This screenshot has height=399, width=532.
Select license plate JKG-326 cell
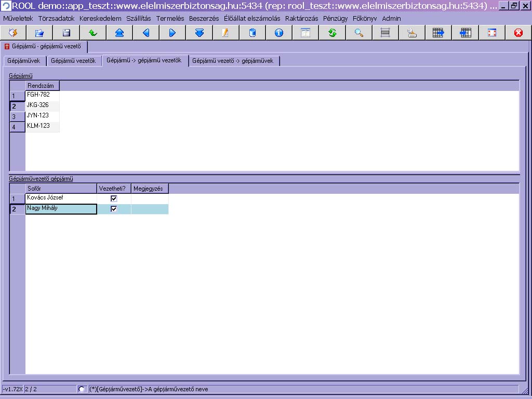coord(43,106)
